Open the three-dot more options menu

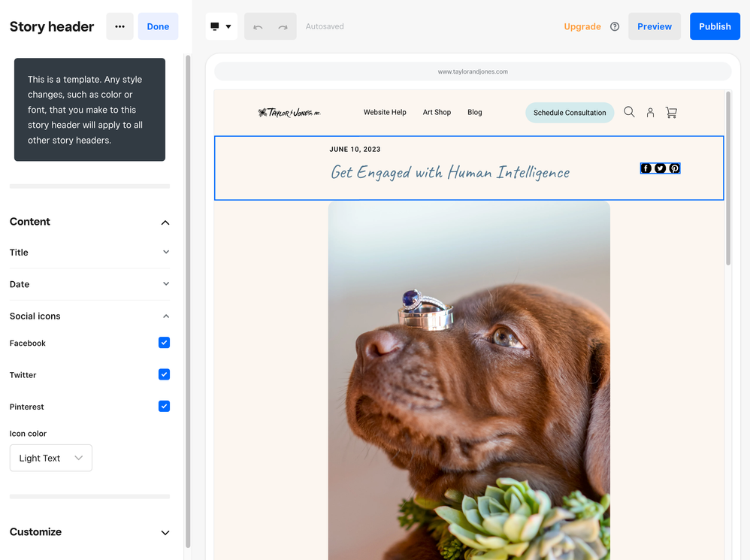coord(119,26)
